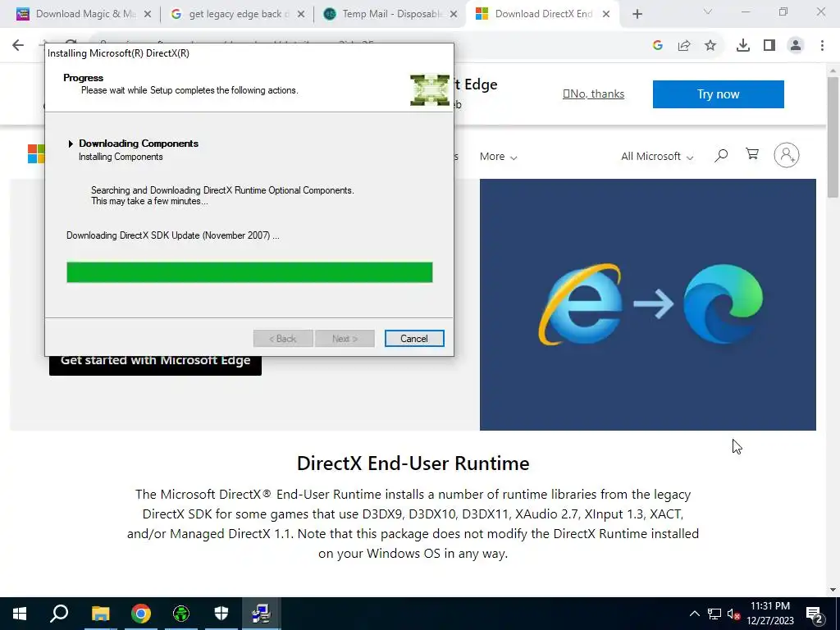840x630 pixels.
Task: Open Google lens icon in address bar
Action: click(x=658, y=46)
